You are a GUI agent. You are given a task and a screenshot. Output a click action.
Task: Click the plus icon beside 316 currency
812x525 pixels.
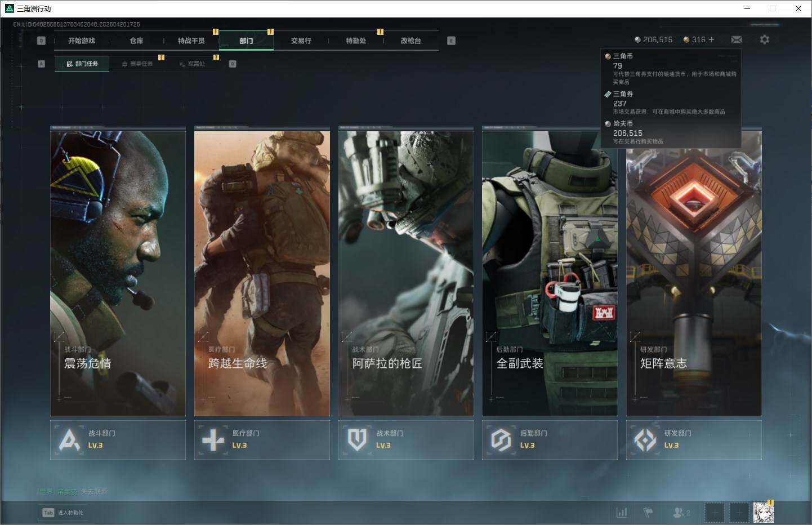[x=711, y=39]
